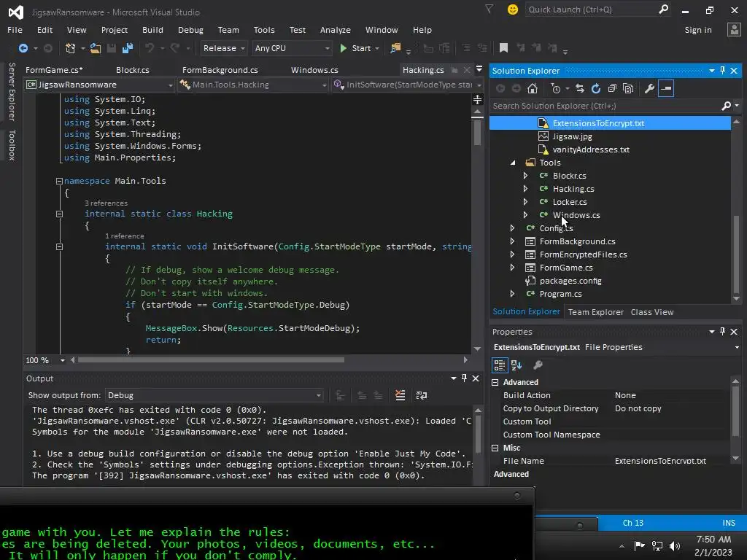Open the InitSoftware member dropdown
Screen dimensions: 747x560
pyautogui.click(x=407, y=85)
